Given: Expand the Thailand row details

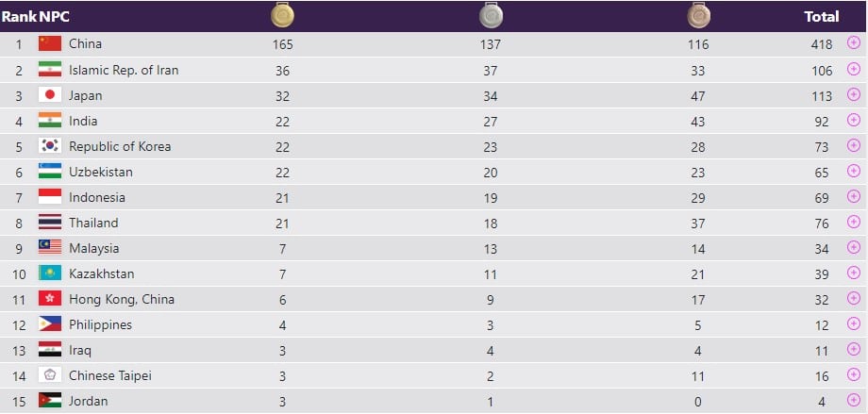Looking at the screenshot, I should (854, 223).
